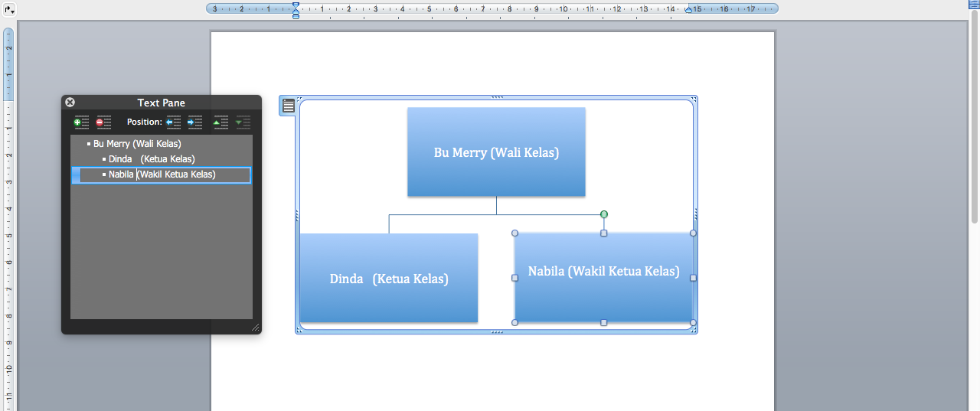Click the right-middle resize handle of Nabila box

click(693, 278)
